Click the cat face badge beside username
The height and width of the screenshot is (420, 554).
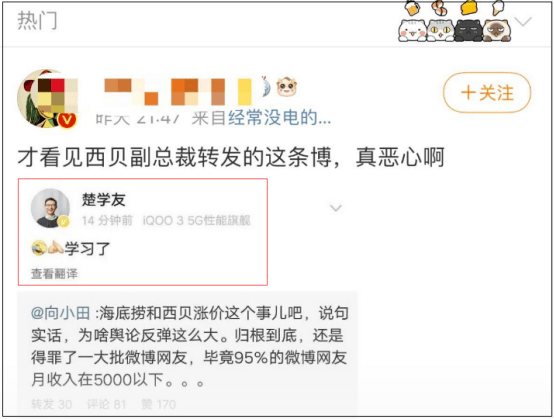[x=287, y=87]
